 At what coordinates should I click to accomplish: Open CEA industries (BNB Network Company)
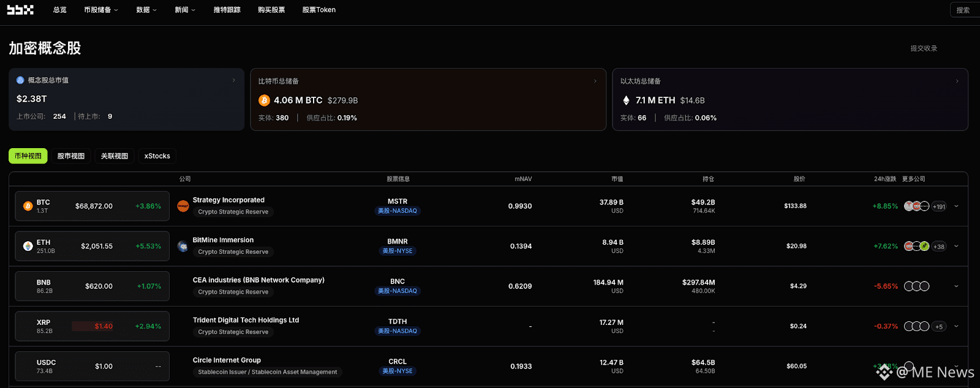click(x=258, y=280)
